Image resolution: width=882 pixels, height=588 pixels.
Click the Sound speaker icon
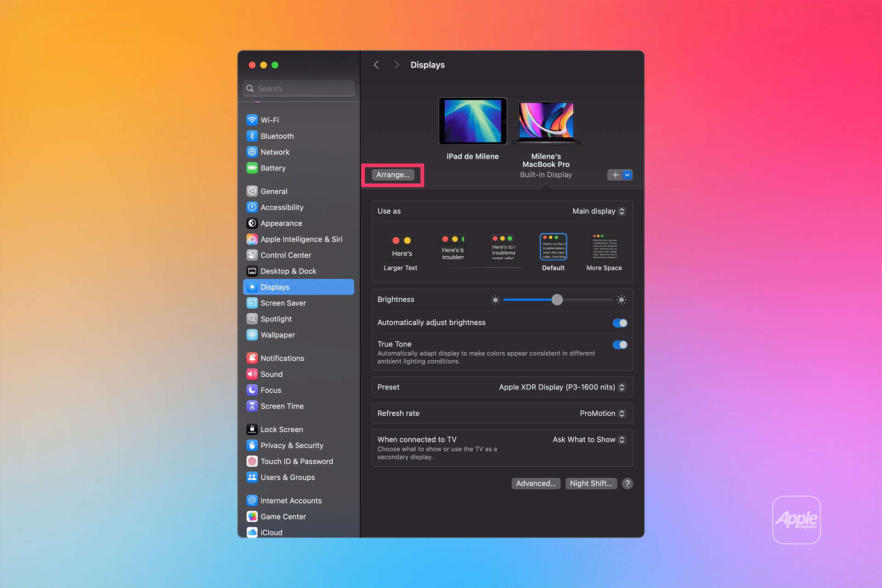tap(252, 374)
